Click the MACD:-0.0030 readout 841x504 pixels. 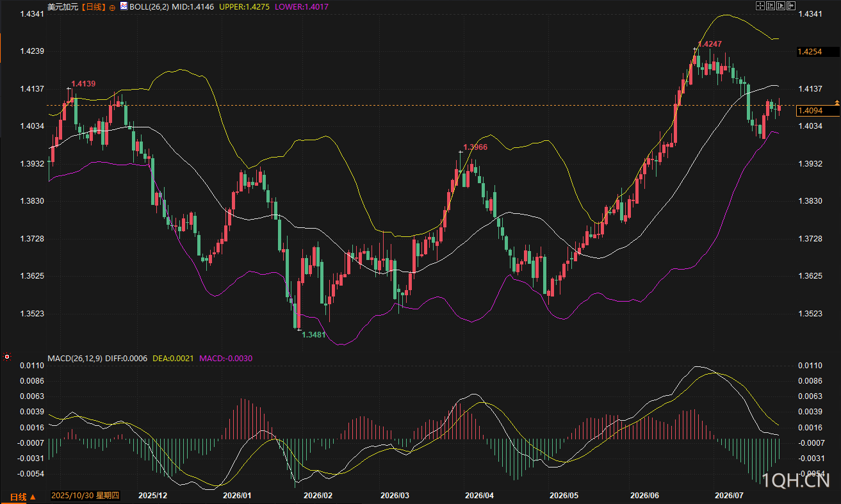click(x=226, y=357)
